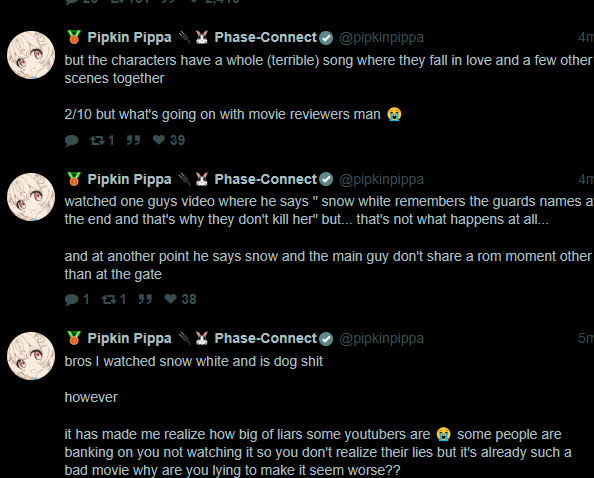Open the tweet starting 'bros I watched snow white'
The width and height of the screenshot is (594, 478).
(x=194, y=361)
